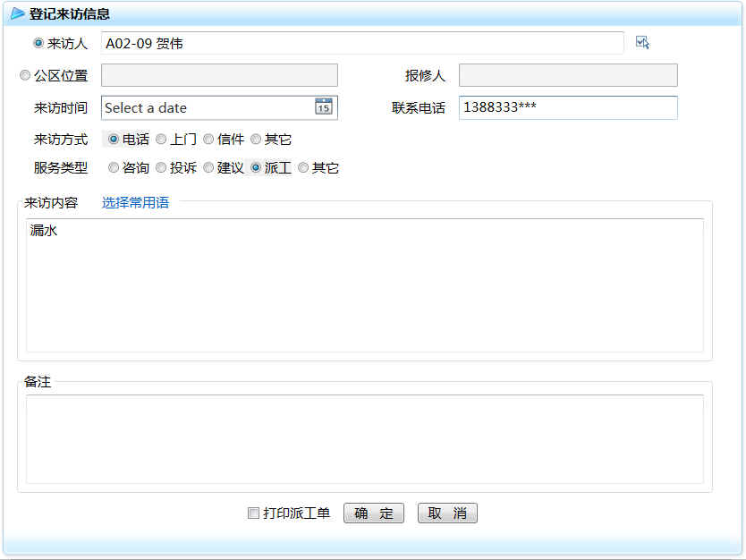
Task: Click the 报修人 label
Action: 426,76
